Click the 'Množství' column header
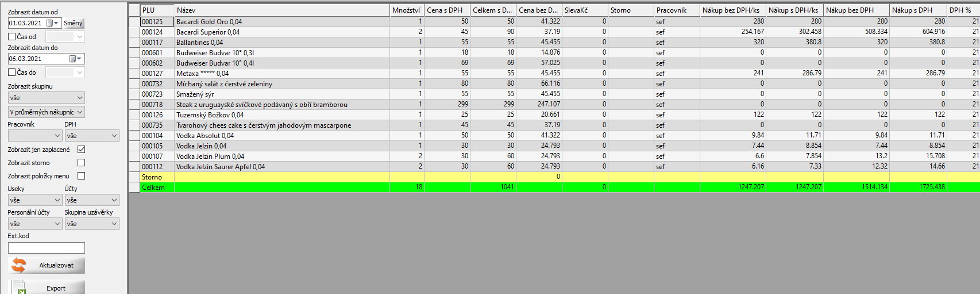This screenshot has height=294, width=980. tap(406, 10)
